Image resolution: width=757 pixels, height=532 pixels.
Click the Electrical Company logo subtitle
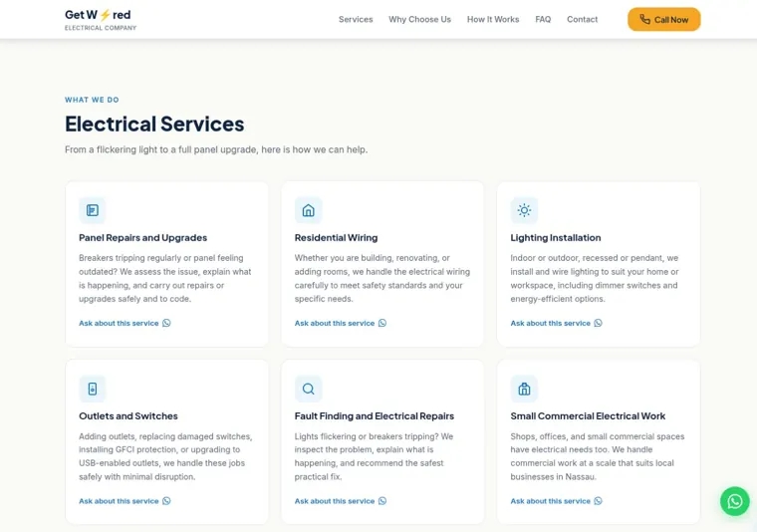point(101,28)
